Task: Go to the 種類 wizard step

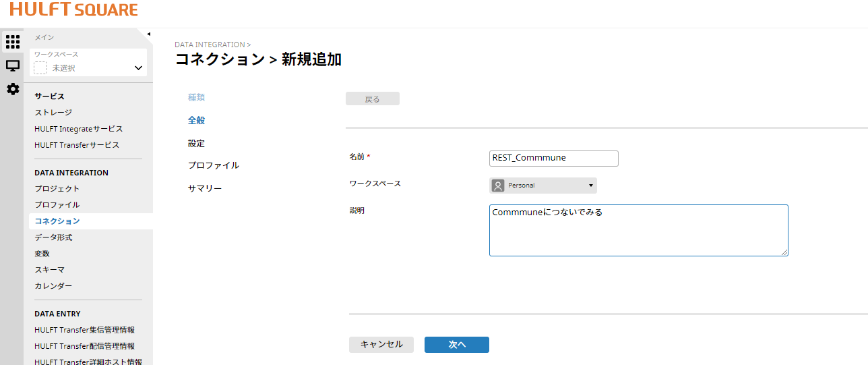Action: point(196,97)
